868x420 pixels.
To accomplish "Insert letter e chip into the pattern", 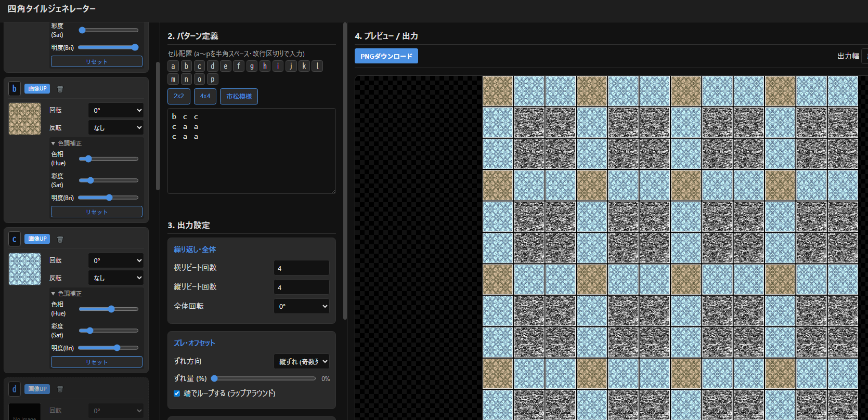I will 225,66.
